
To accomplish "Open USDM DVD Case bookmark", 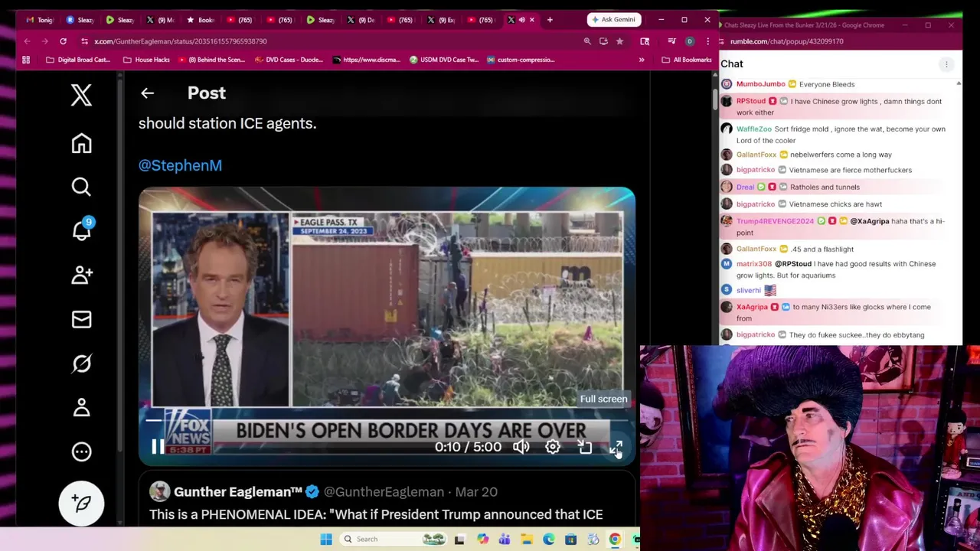I will pyautogui.click(x=444, y=60).
